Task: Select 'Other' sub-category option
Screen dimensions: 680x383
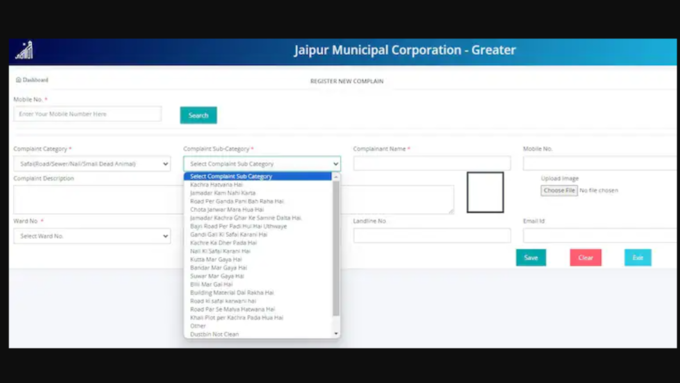Action: click(x=198, y=326)
